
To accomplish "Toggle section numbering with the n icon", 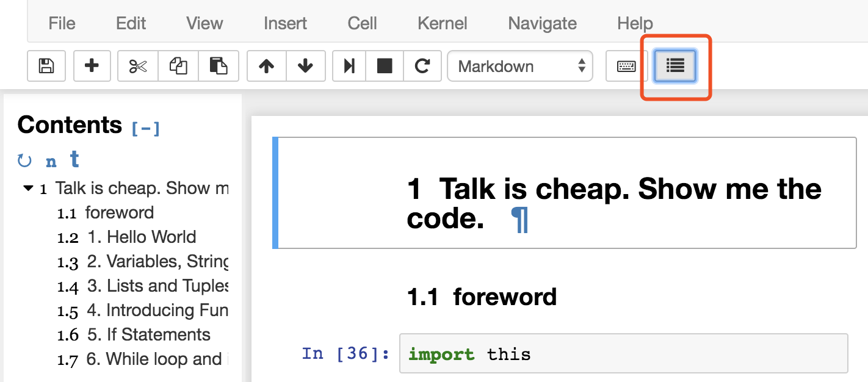I will tap(51, 161).
